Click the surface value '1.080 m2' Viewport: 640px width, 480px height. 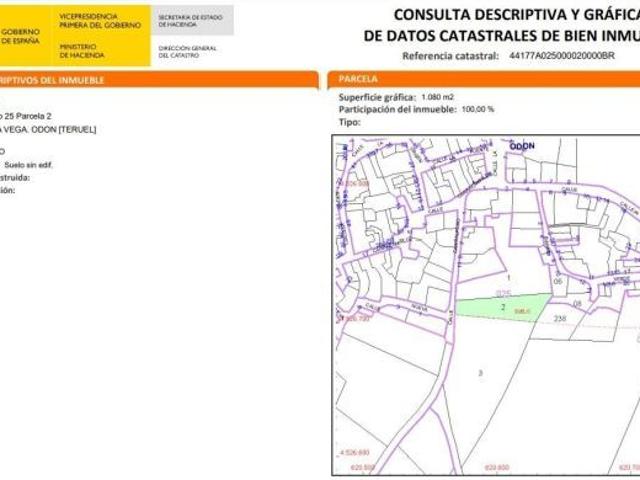(438, 97)
